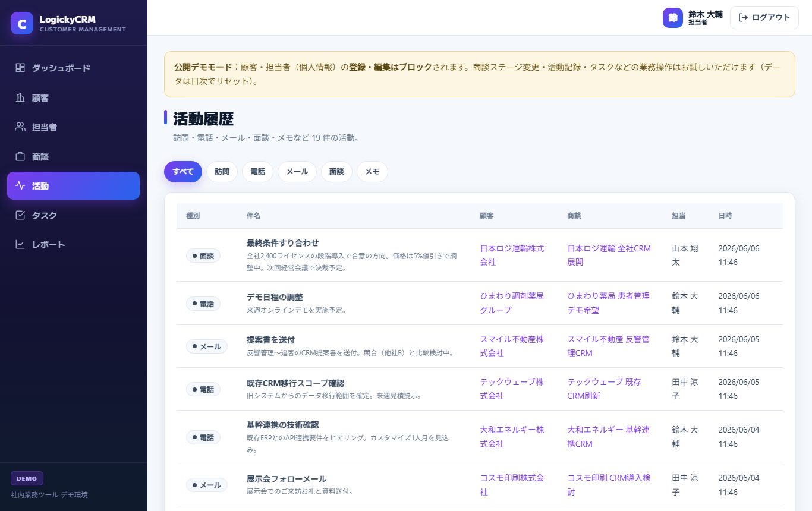Click activity title デモ日程の調整

pos(275,297)
